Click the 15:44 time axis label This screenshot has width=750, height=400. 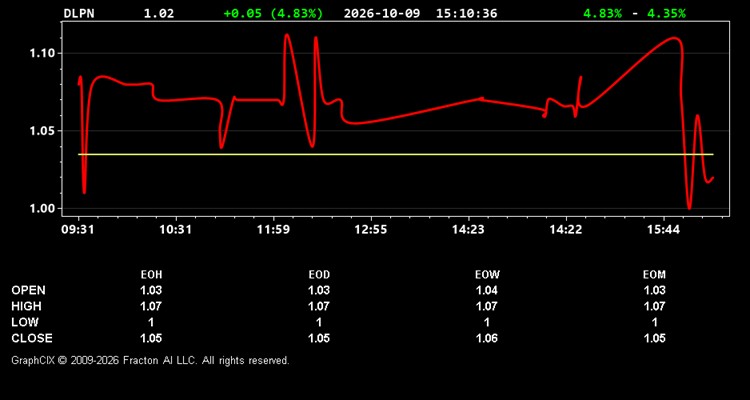664,229
